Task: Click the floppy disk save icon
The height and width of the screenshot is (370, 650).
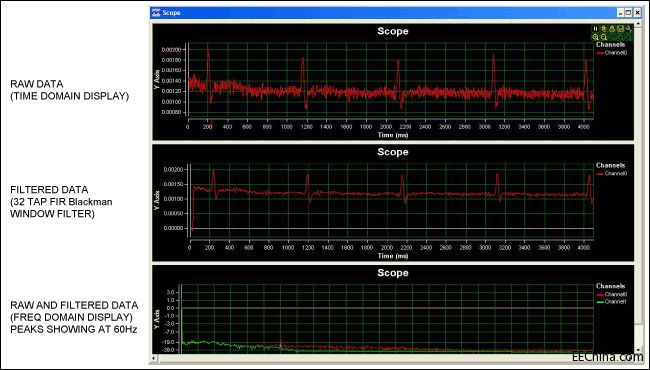Action: point(621,29)
